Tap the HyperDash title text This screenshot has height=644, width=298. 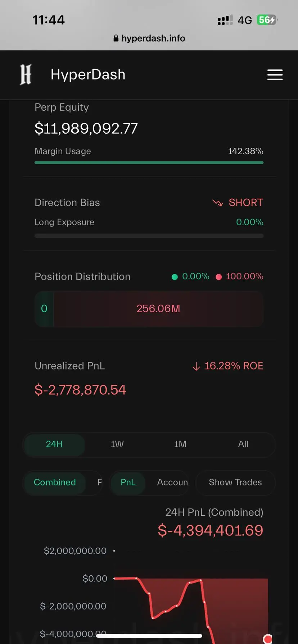coord(88,75)
